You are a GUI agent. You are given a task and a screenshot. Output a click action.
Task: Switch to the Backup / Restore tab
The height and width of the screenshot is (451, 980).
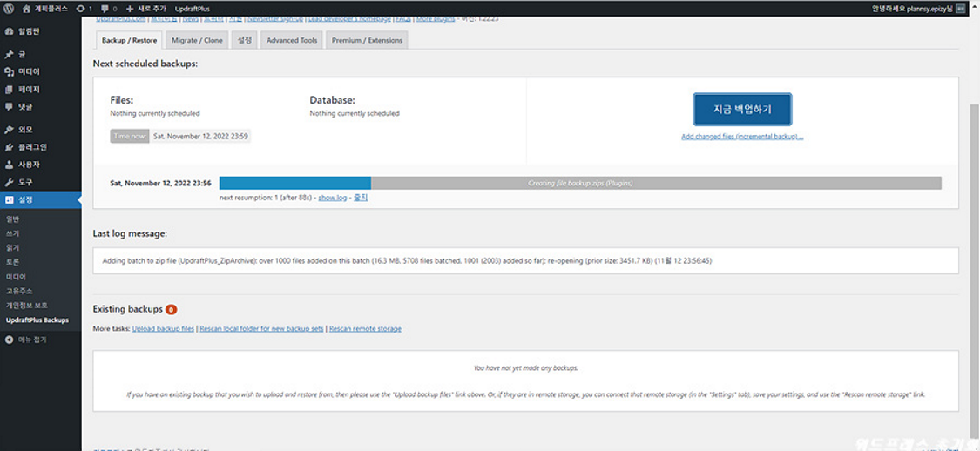coord(130,41)
